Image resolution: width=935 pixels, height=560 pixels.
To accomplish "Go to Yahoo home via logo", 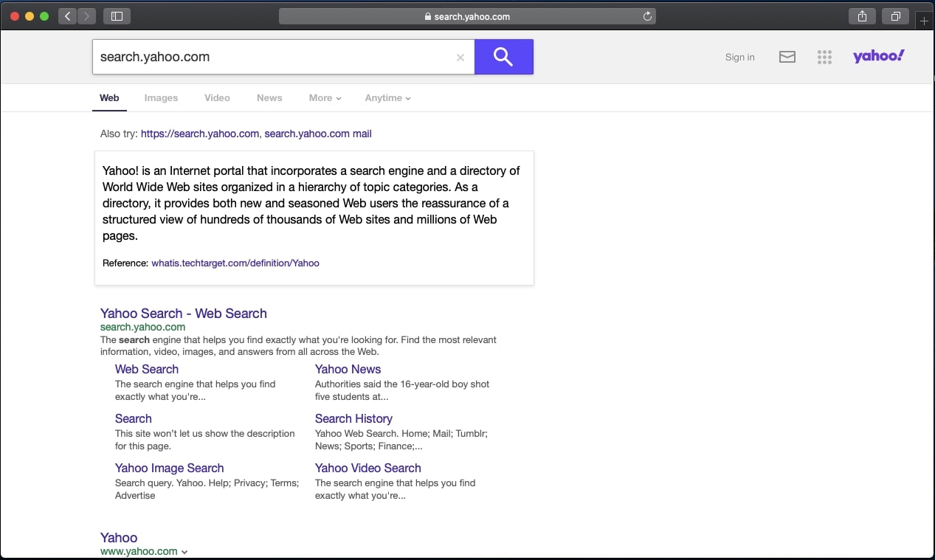I will (878, 56).
